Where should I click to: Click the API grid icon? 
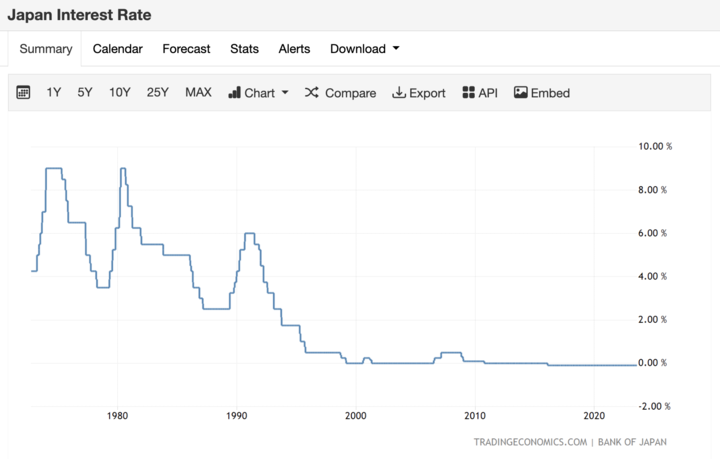(468, 93)
